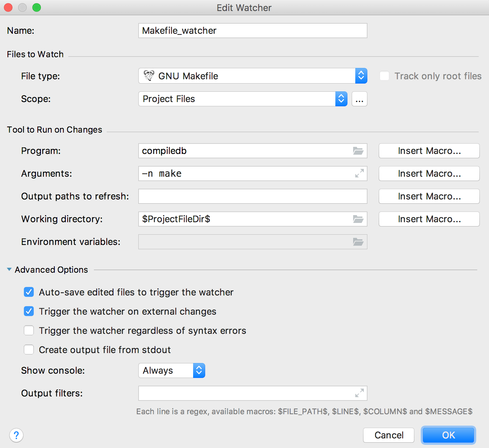Check Create output file from stdout

coord(29,350)
